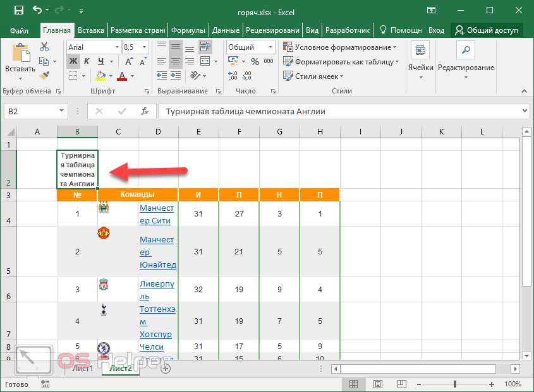This screenshot has height=392, width=534.
Task: Click the Cut (scissors) icon
Action: [x=44, y=47]
